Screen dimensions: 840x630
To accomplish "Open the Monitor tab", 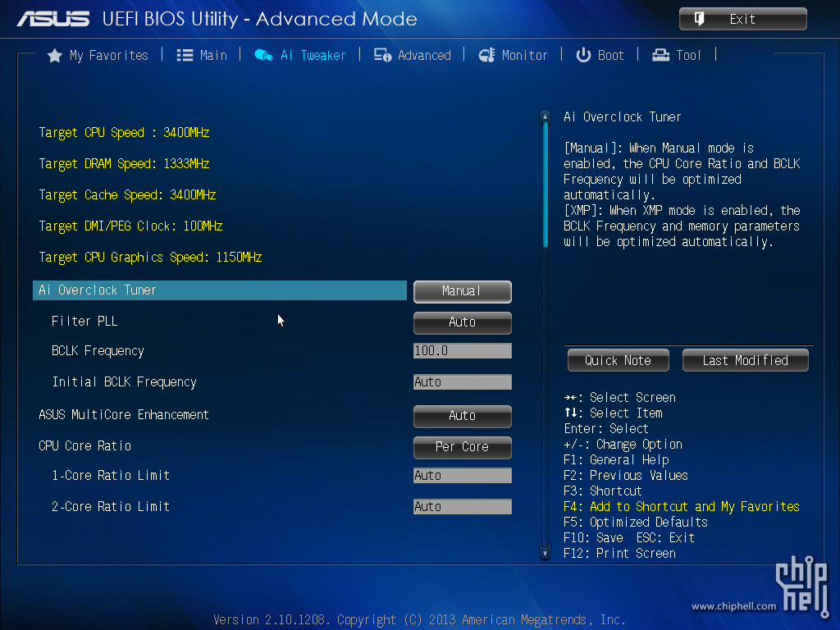I will click(x=524, y=55).
